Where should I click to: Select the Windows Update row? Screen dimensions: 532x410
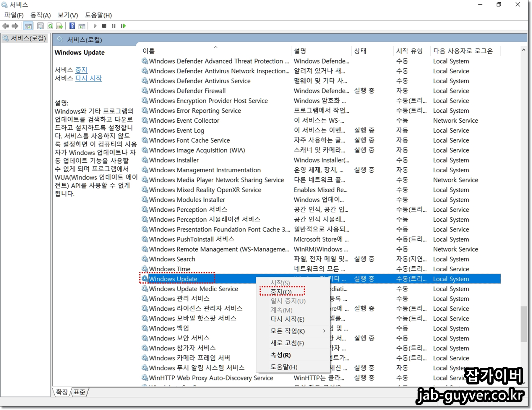[x=321, y=279]
